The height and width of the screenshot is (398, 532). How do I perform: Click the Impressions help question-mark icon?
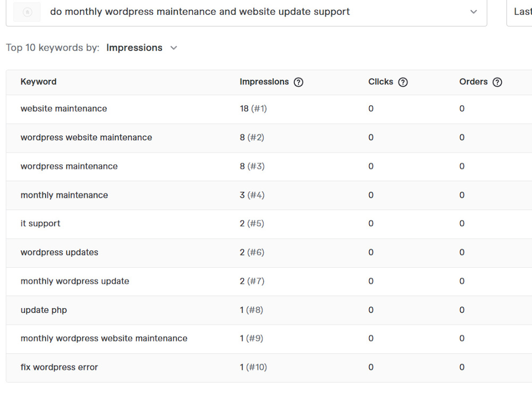pyautogui.click(x=298, y=82)
